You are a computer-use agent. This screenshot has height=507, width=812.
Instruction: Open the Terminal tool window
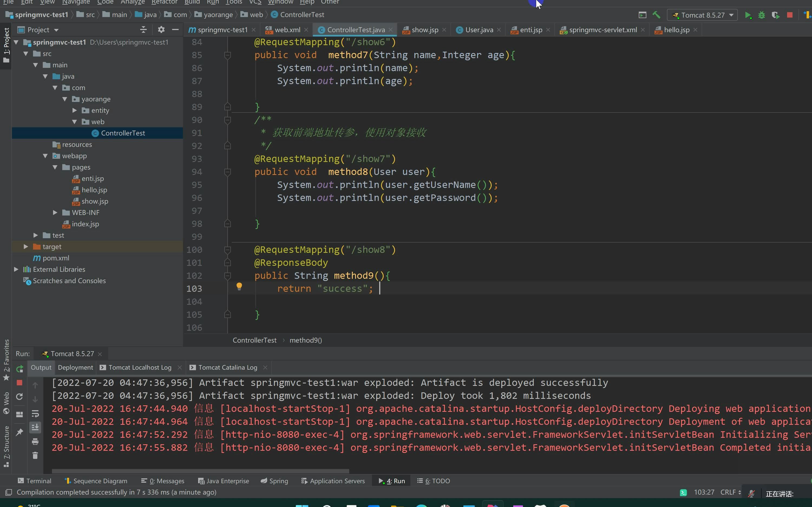coord(35,481)
